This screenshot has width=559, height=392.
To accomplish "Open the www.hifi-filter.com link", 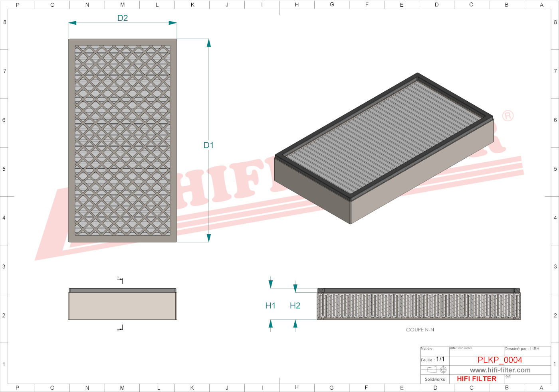I will click(500, 370).
